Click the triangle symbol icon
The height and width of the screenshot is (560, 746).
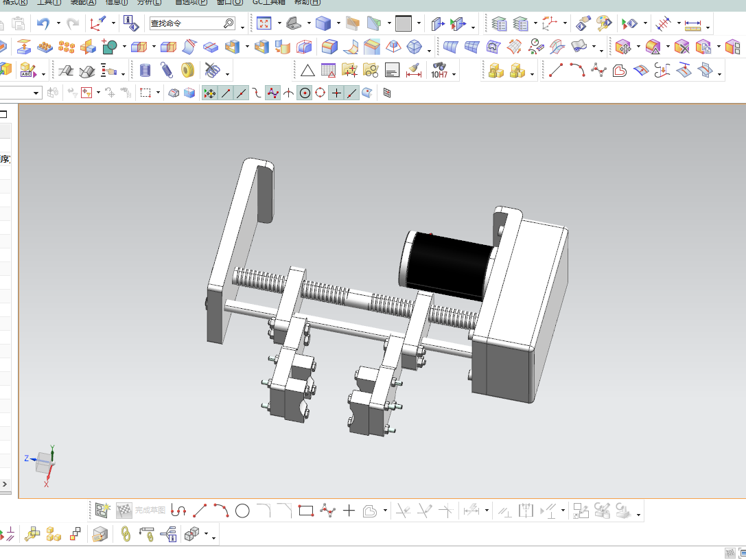coord(308,71)
